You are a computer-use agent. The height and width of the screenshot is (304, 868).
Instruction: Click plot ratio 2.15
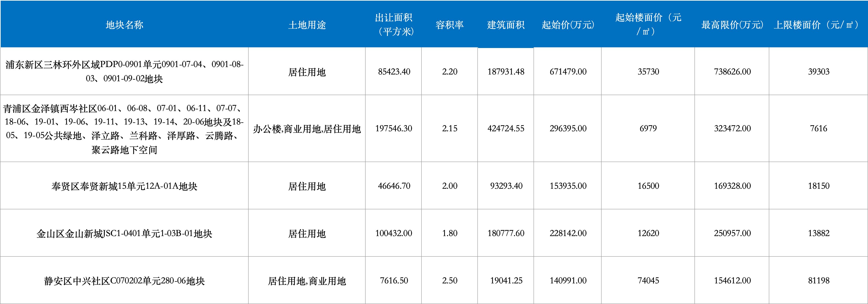pyautogui.click(x=449, y=128)
